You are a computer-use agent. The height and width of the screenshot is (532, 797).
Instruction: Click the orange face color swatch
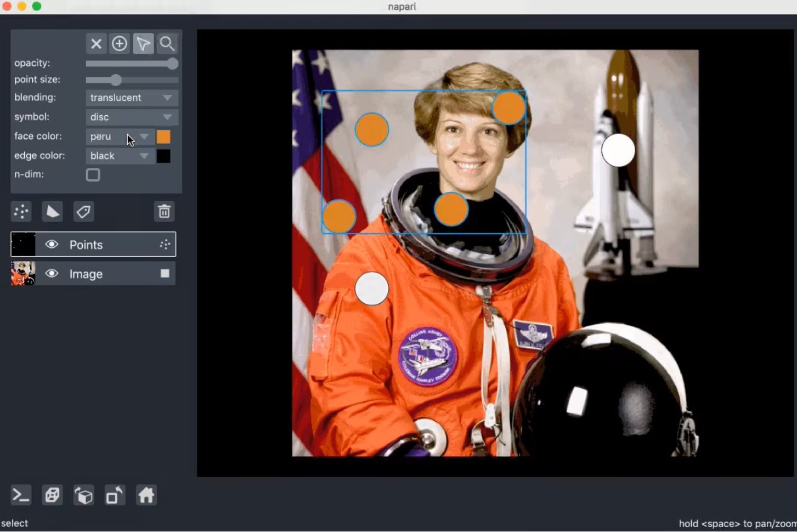[163, 137]
